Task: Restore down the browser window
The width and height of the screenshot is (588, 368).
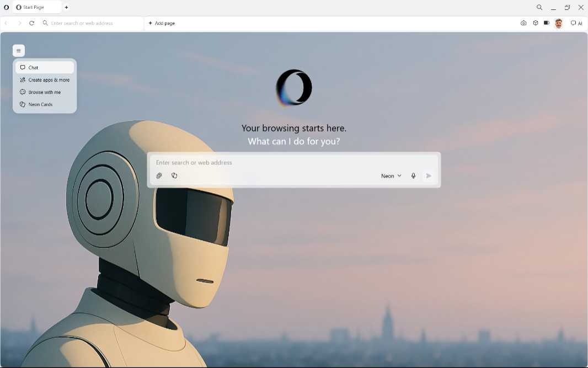Action: tap(567, 7)
